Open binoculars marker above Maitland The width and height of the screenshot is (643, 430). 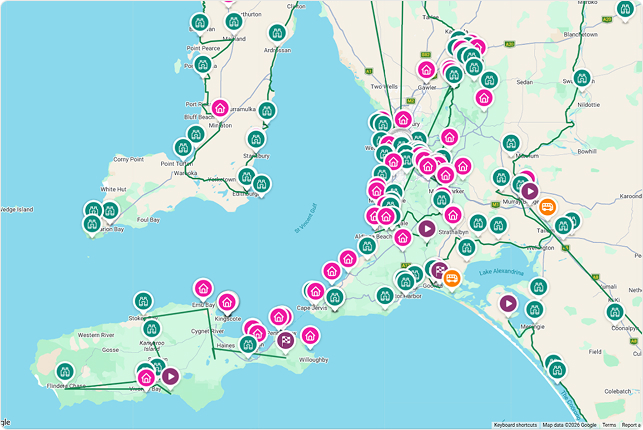[x=234, y=22]
